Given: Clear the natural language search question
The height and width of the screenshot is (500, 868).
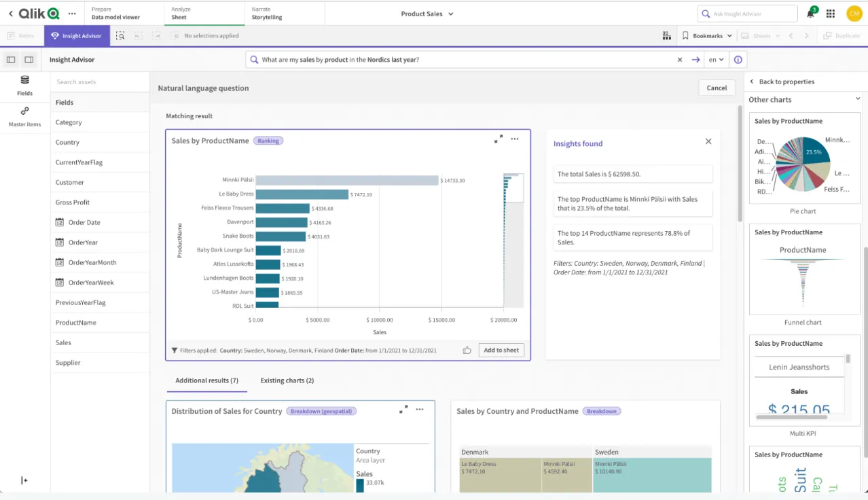Looking at the screenshot, I should tap(679, 60).
